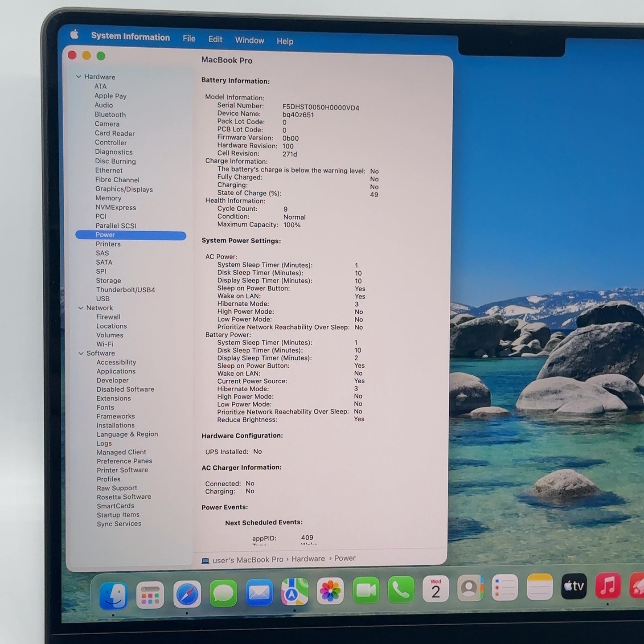Open Messages app in the Dock
Screen dimensions: 644x644
223,594
